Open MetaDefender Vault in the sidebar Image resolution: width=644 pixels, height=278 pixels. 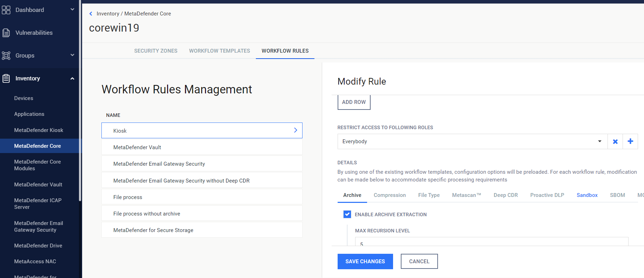tap(38, 185)
